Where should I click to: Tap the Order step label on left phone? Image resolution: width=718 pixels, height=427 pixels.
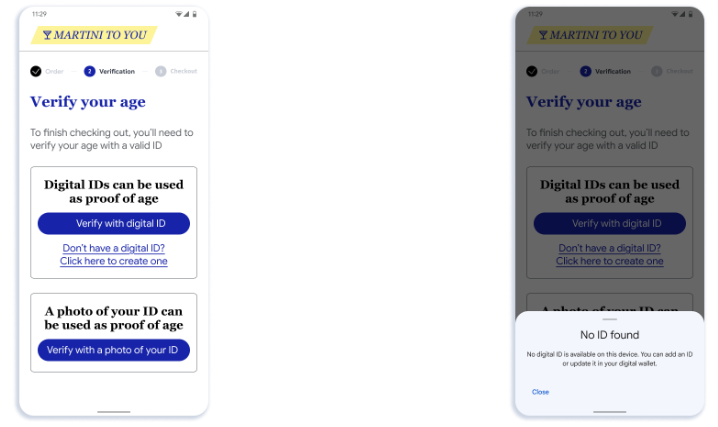click(54, 71)
